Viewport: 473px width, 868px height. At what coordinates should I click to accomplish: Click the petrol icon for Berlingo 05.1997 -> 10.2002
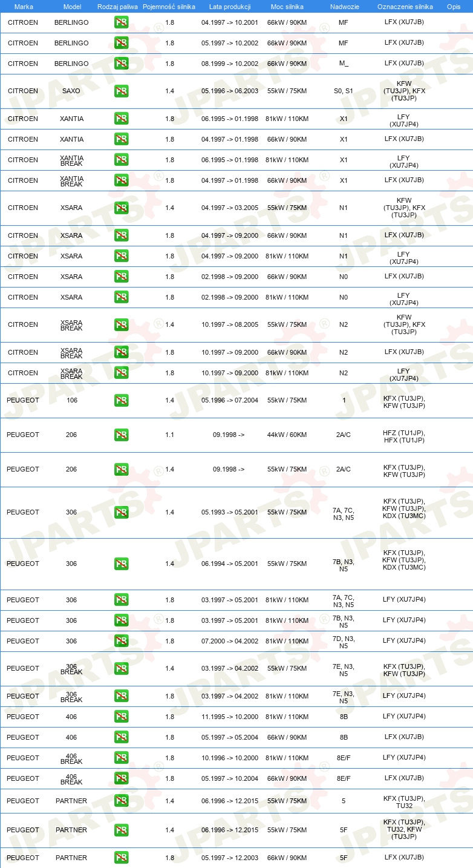[x=121, y=43]
